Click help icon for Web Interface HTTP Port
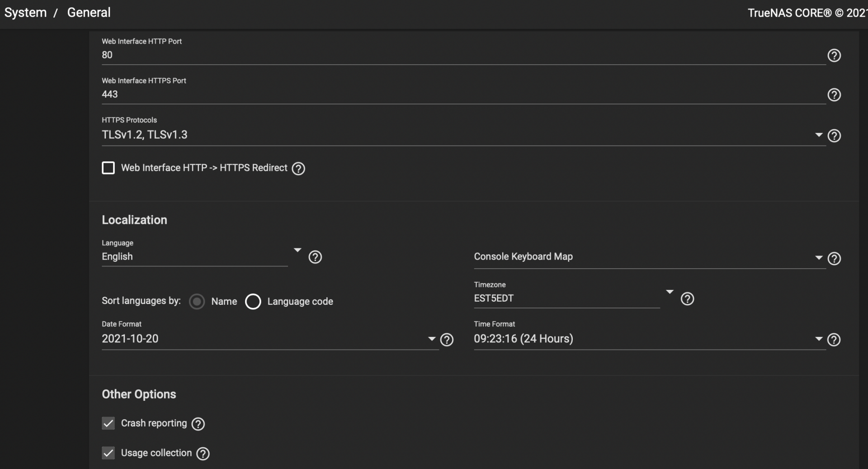 click(x=834, y=55)
